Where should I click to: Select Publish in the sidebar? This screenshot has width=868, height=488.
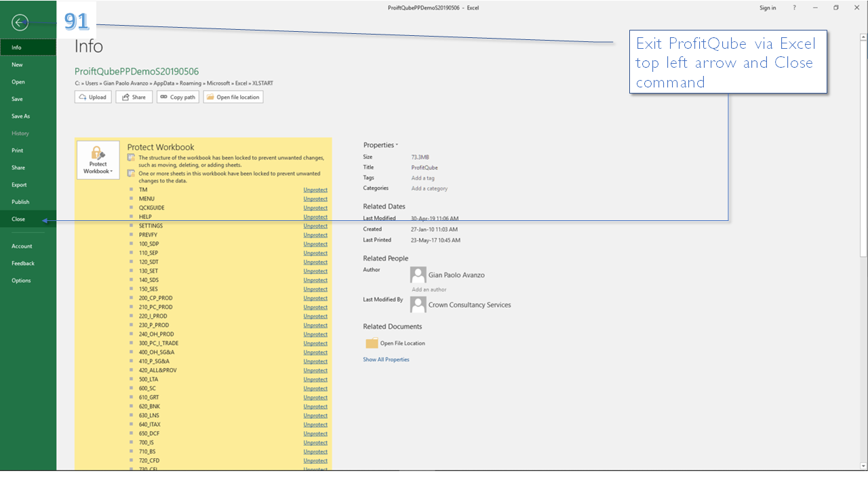point(28,202)
